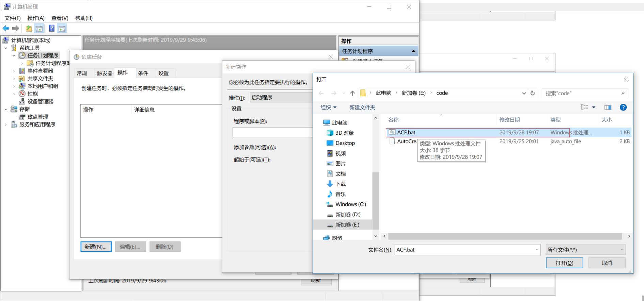Click the 取消 button in Open dialog
644x301 pixels.
(607, 263)
